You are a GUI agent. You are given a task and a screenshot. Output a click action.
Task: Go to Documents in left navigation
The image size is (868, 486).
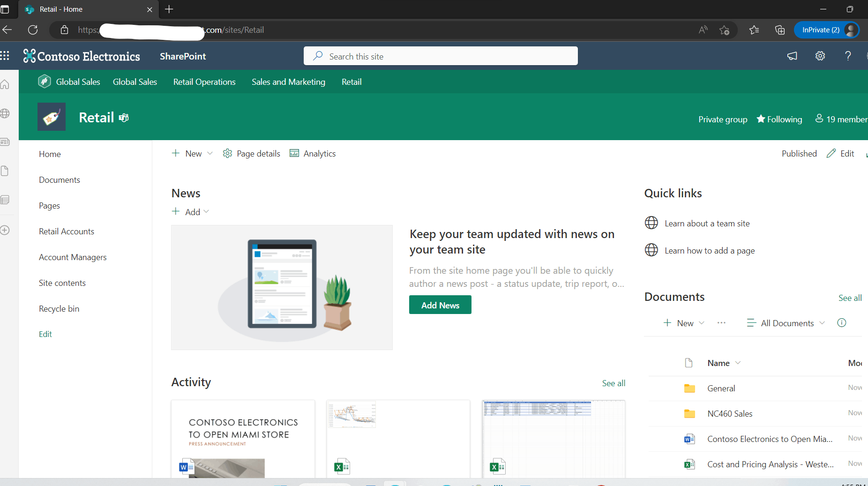click(x=60, y=180)
